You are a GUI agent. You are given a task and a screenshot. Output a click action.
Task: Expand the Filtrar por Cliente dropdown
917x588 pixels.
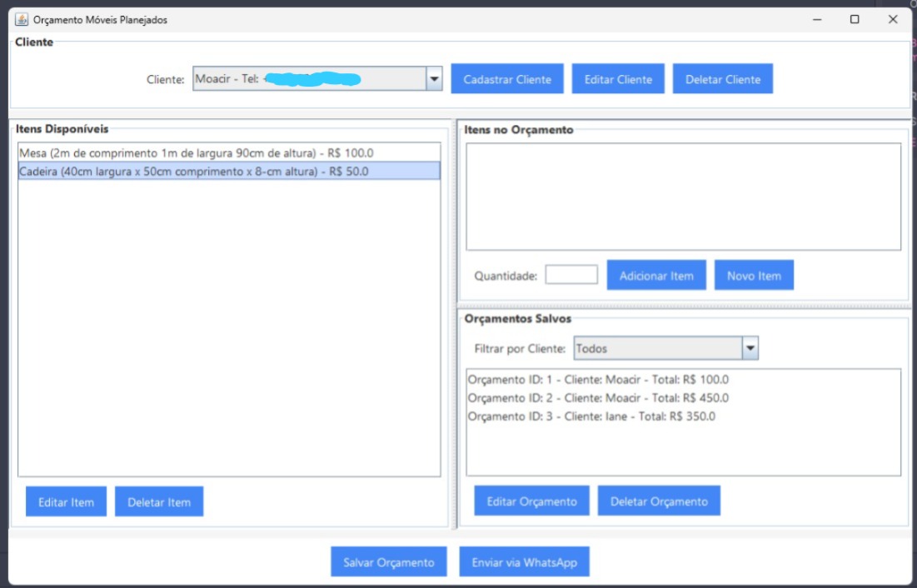point(750,349)
